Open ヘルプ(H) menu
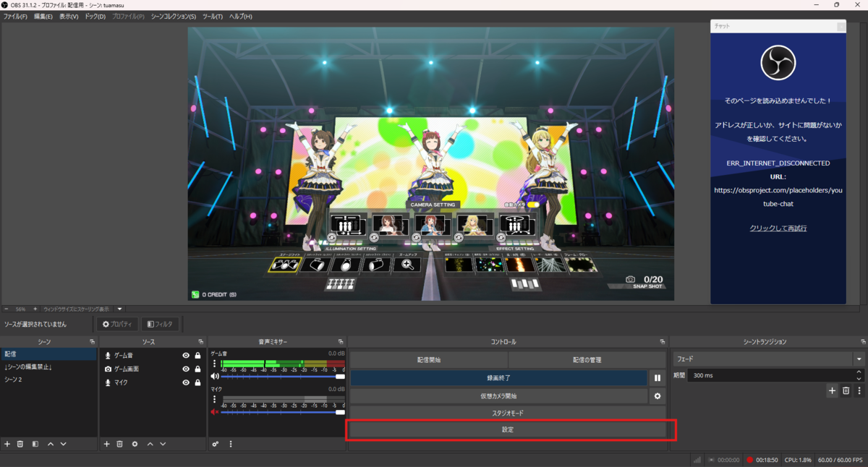Screen dimensions: 868x467 click(241, 16)
